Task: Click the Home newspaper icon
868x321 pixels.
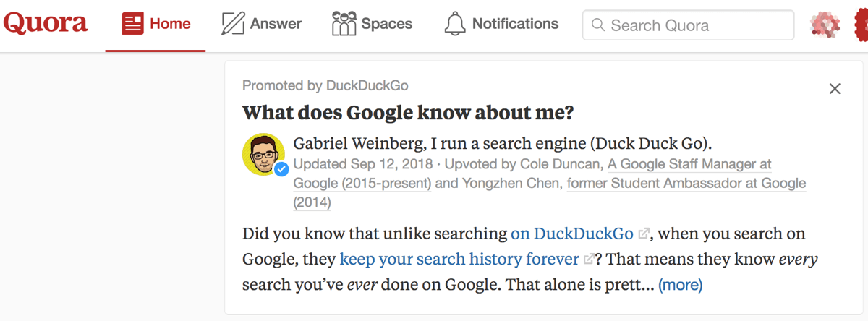Action: 133,25
